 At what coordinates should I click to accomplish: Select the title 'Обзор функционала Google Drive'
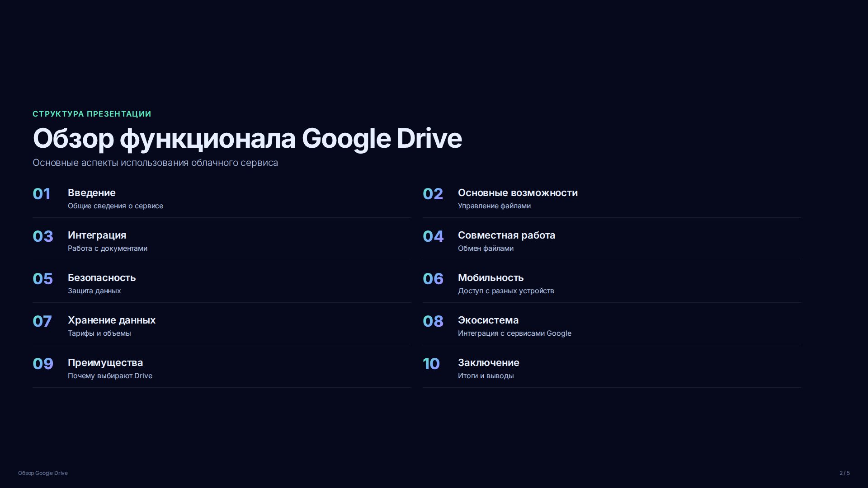click(x=247, y=138)
